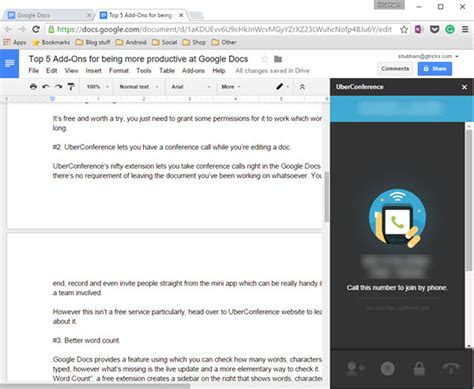Expand the Normal text style dropdown
This screenshot has height=389, width=474.
click(139, 87)
